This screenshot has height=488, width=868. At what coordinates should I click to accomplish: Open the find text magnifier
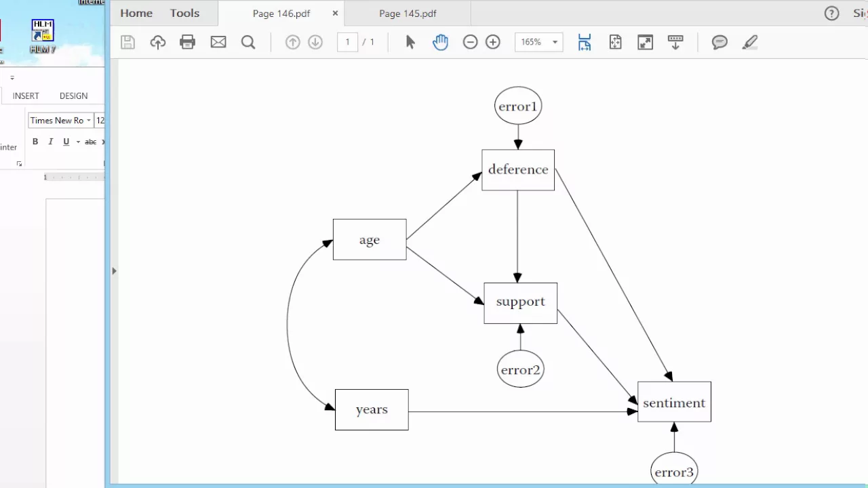(x=248, y=42)
